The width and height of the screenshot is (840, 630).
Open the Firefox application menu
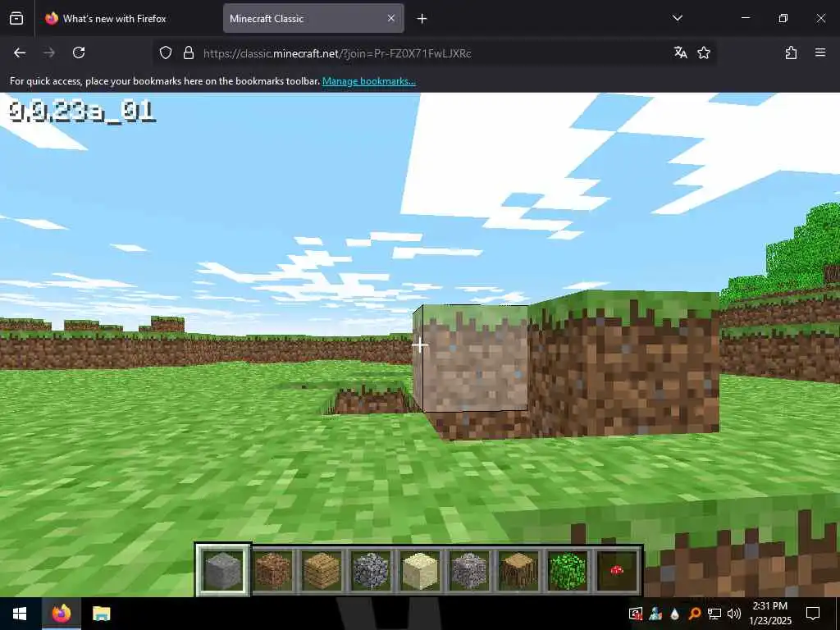pos(820,52)
